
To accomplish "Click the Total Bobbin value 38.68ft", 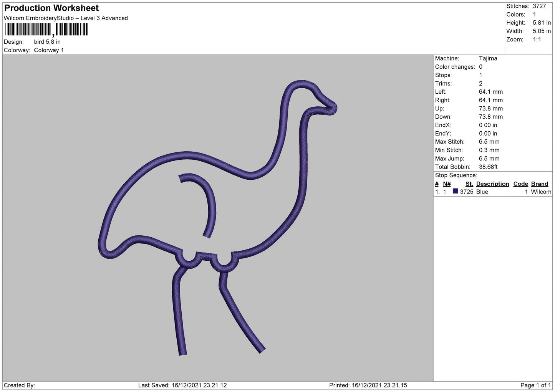I will pyautogui.click(x=488, y=167).
